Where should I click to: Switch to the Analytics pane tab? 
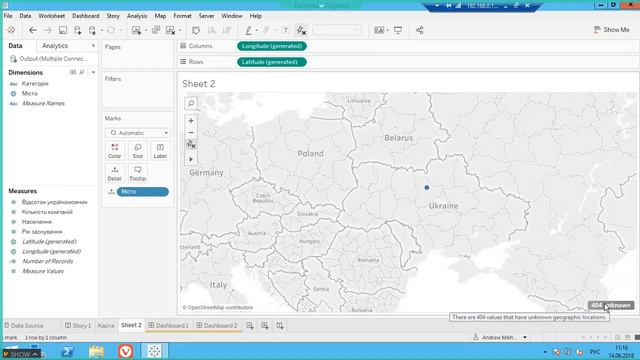(x=55, y=46)
